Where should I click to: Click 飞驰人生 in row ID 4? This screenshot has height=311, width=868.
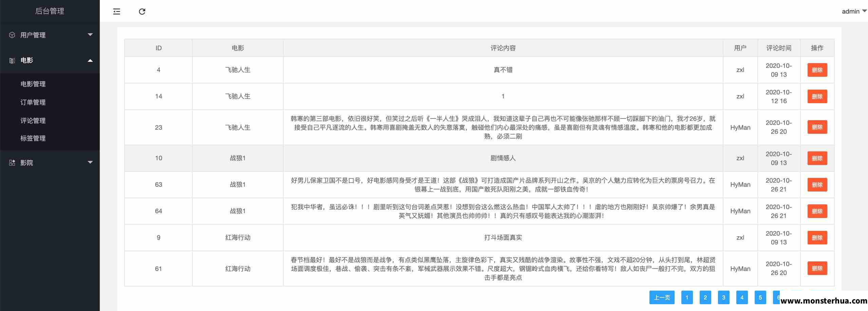click(238, 70)
